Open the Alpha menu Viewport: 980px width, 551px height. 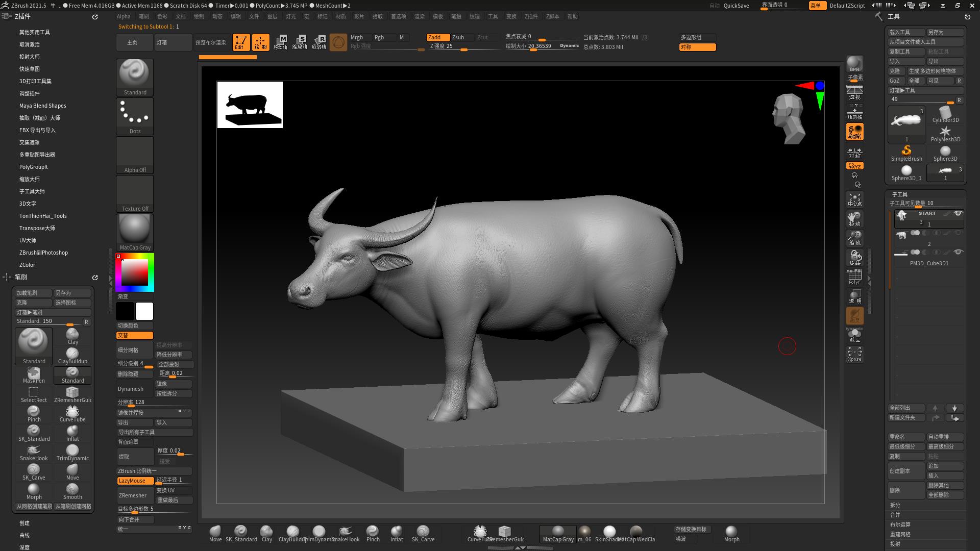(x=124, y=16)
